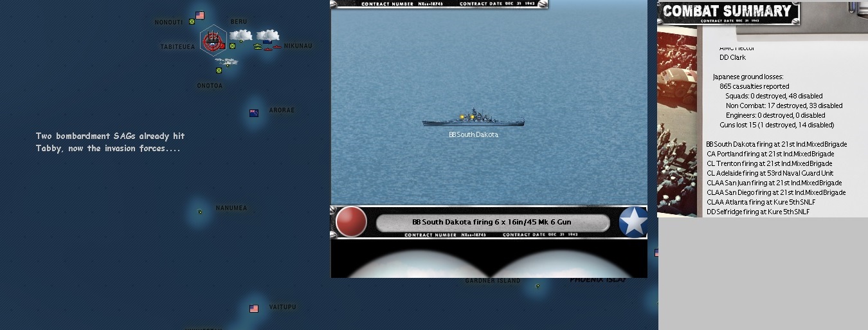Click the VAITUPU island label

click(x=283, y=307)
